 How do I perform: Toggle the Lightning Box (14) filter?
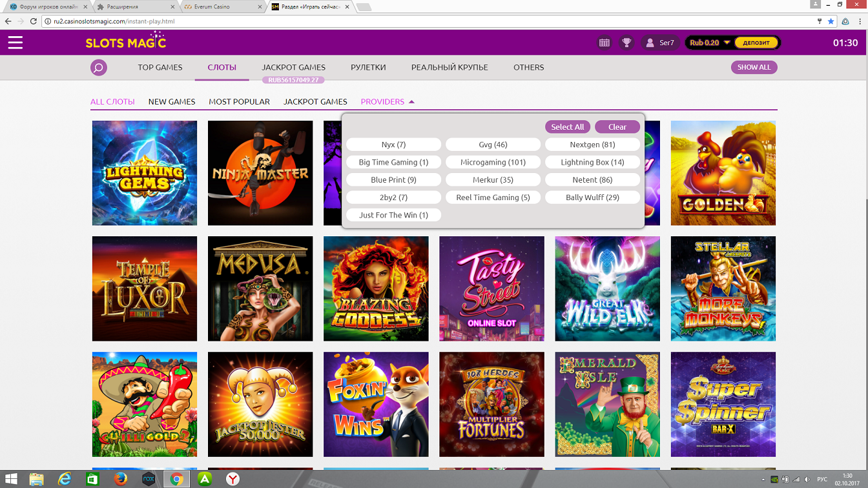coord(592,162)
